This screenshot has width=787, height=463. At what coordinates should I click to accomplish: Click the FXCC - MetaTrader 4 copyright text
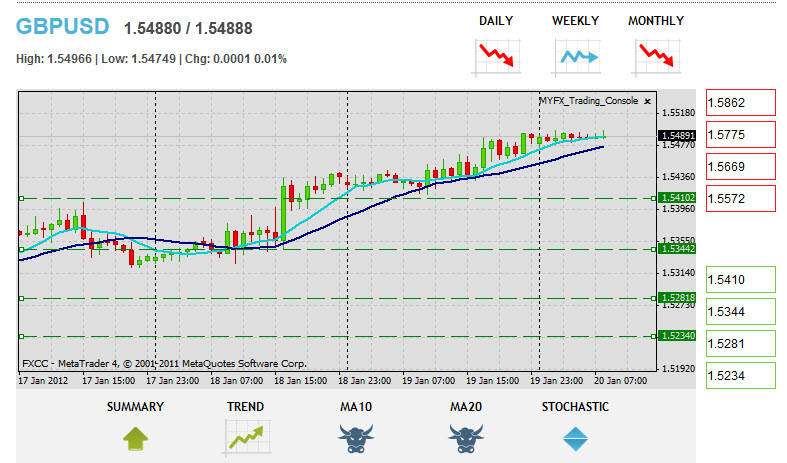(164, 364)
